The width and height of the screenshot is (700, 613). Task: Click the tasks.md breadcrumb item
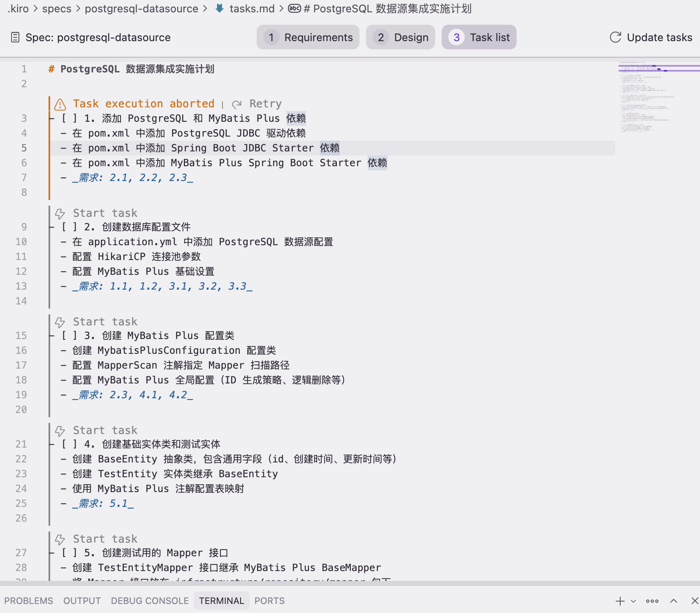(251, 9)
